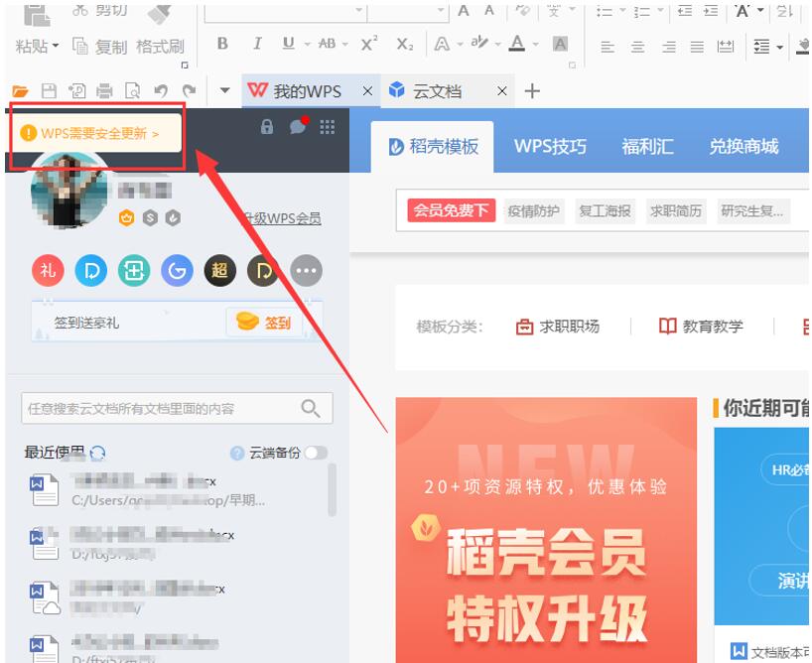
Task: Close the 我的WPS tab
Action: 367,91
